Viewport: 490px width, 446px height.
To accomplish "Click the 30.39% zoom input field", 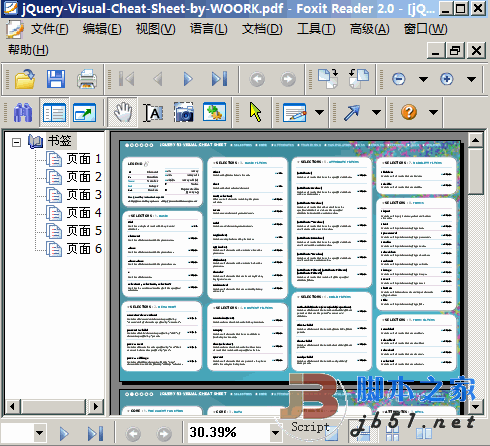I will coord(229,433).
